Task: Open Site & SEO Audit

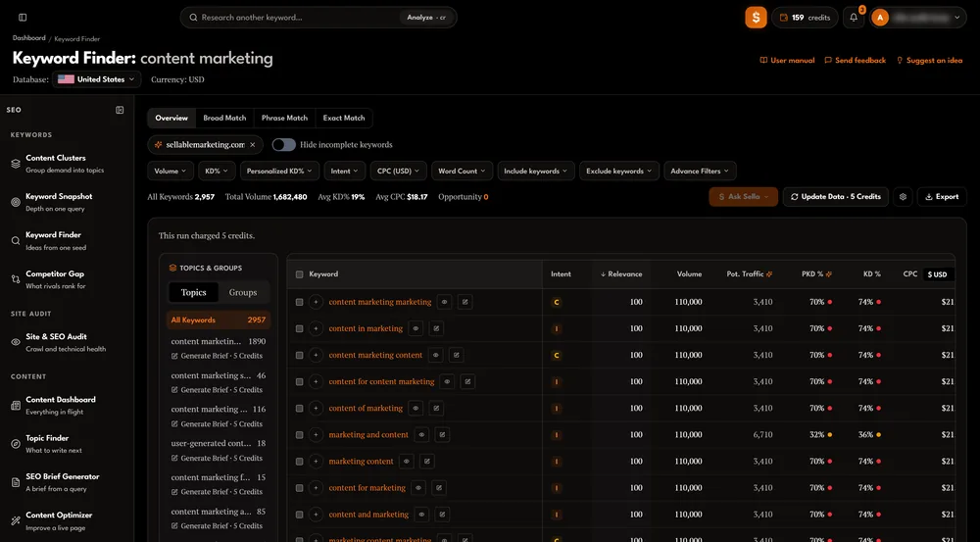Action: click(66, 342)
